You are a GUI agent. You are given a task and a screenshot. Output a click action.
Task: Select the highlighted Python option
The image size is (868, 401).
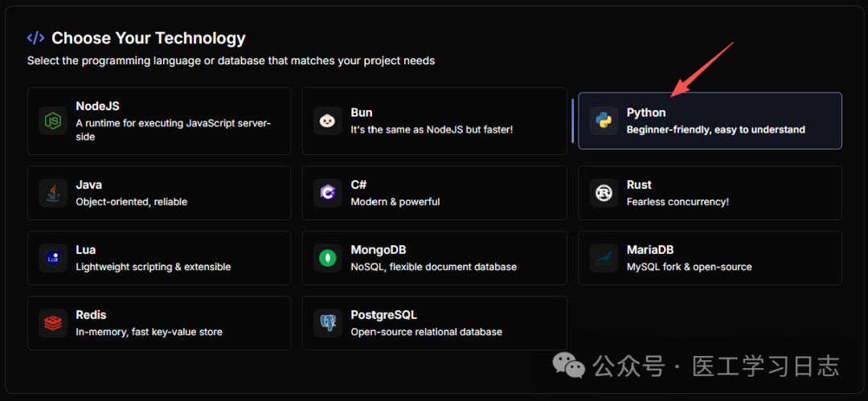[x=710, y=121]
